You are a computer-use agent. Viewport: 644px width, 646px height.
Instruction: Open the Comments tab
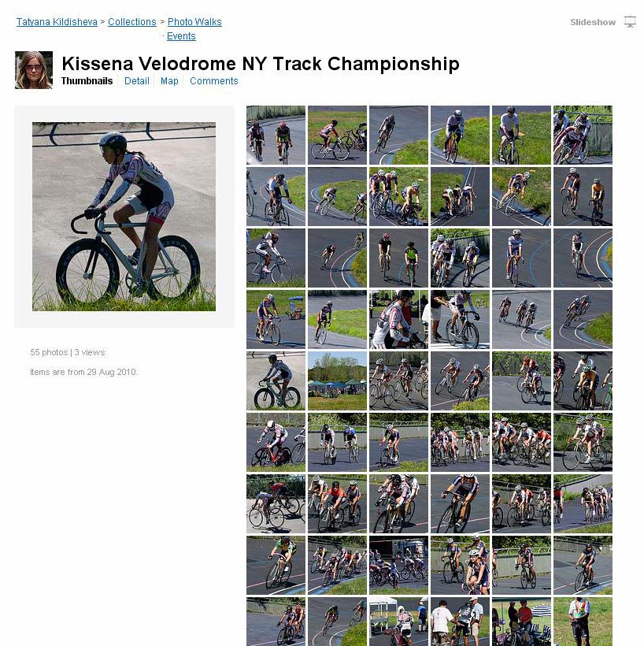(213, 80)
